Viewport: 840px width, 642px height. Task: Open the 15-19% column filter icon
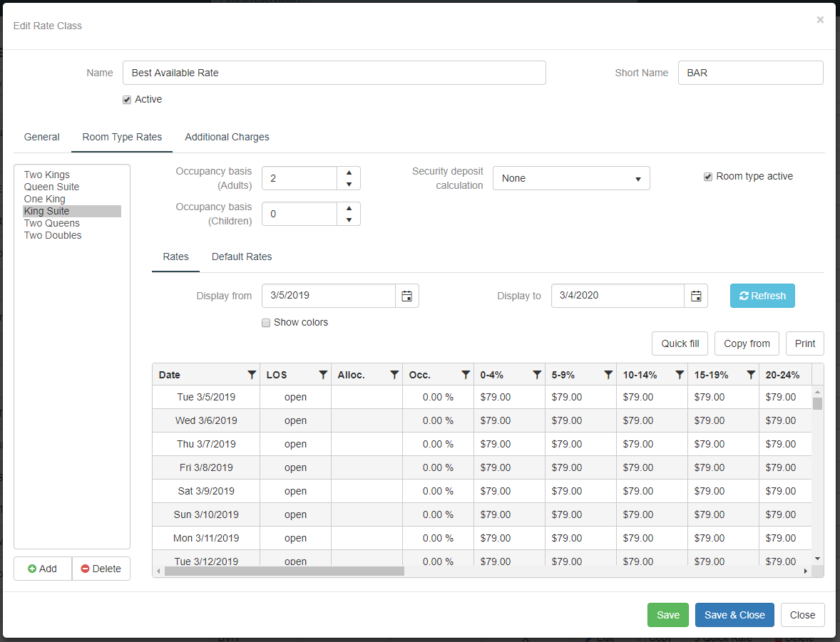(751, 375)
